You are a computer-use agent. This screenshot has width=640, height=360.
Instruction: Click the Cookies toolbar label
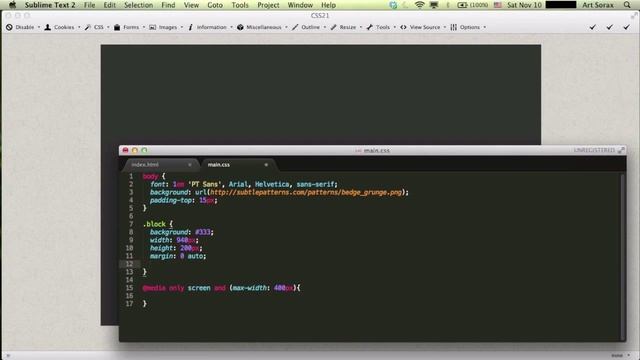point(64,27)
